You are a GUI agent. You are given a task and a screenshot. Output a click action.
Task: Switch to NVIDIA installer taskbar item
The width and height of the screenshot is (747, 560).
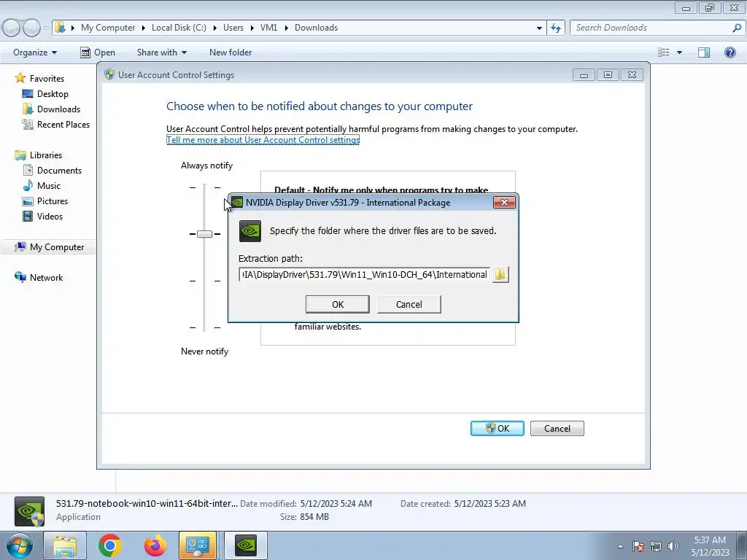click(246, 545)
